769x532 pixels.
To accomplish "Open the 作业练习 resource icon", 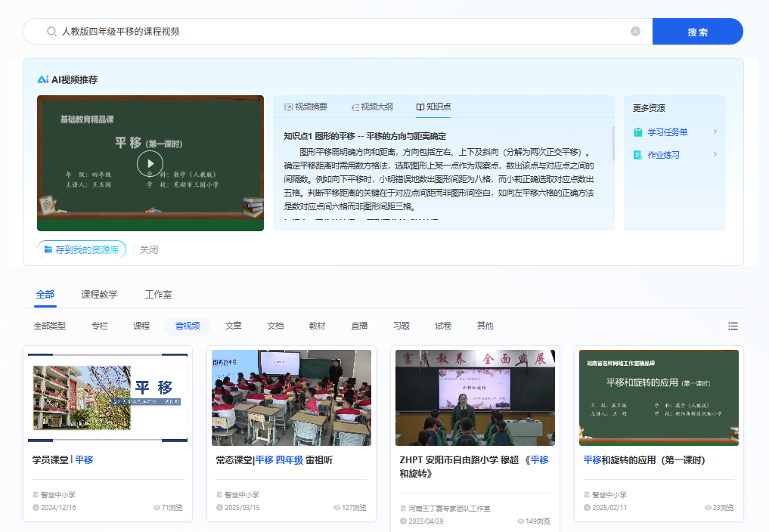I will point(637,153).
